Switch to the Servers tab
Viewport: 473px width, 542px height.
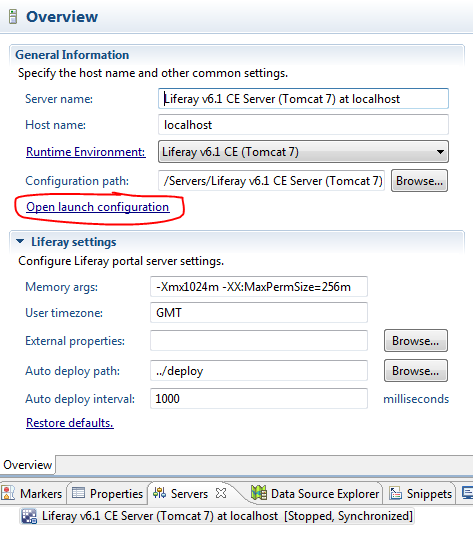[189, 494]
